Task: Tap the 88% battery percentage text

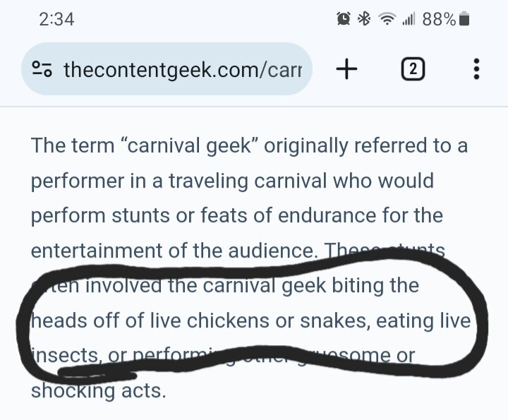Action: pyautogui.click(x=439, y=19)
